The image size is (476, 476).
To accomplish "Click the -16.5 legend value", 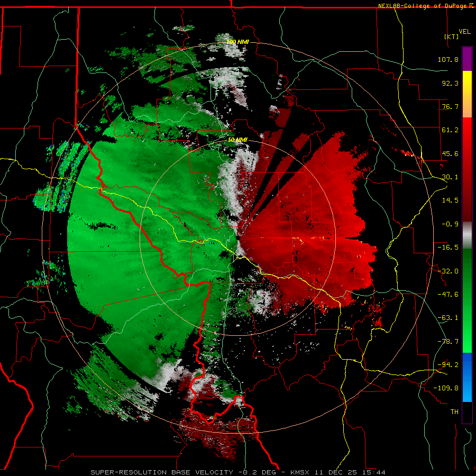I will click(448, 248).
